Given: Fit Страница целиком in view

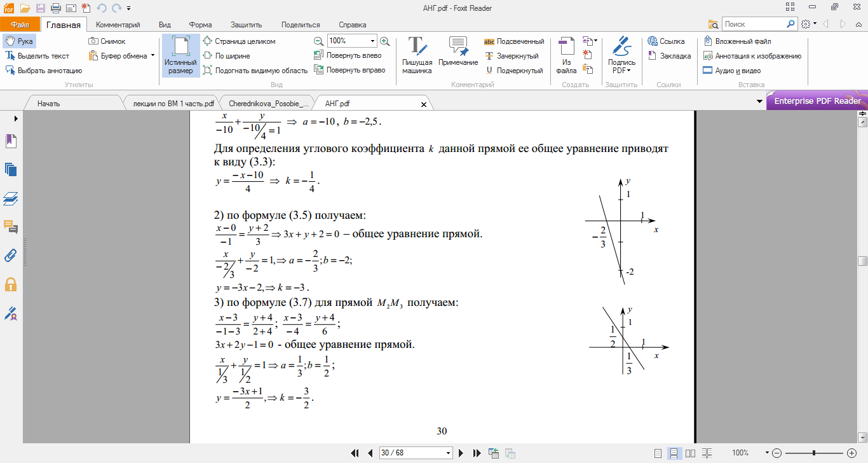Looking at the screenshot, I should [x=239, y=41].
